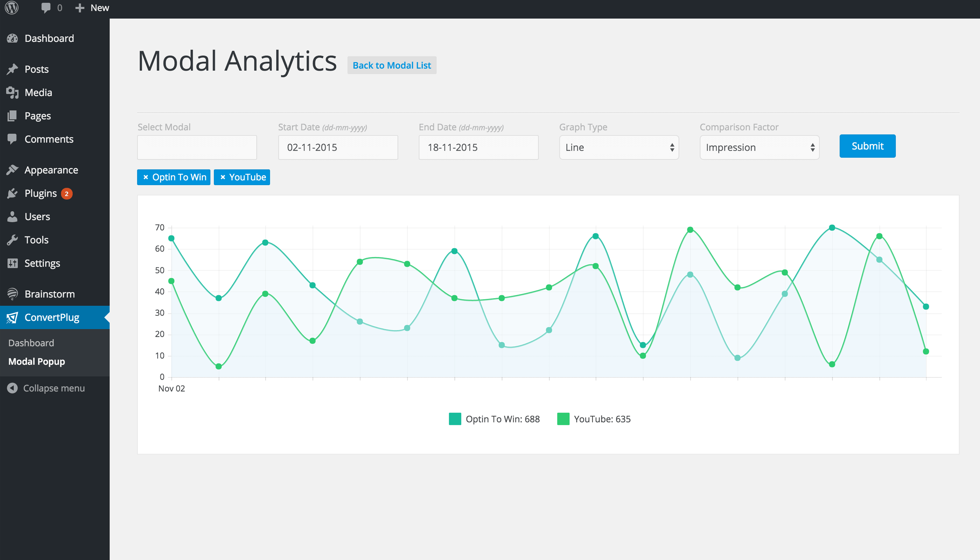Click the Tools wrench icon

[x=12, y=240]
